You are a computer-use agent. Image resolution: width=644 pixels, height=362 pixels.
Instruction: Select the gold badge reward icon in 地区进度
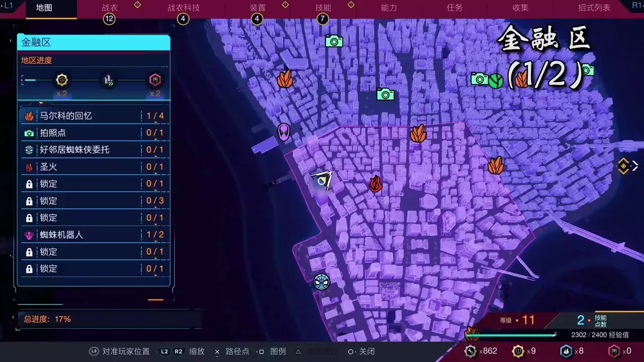pyautogui.click(x=62, y=80)
